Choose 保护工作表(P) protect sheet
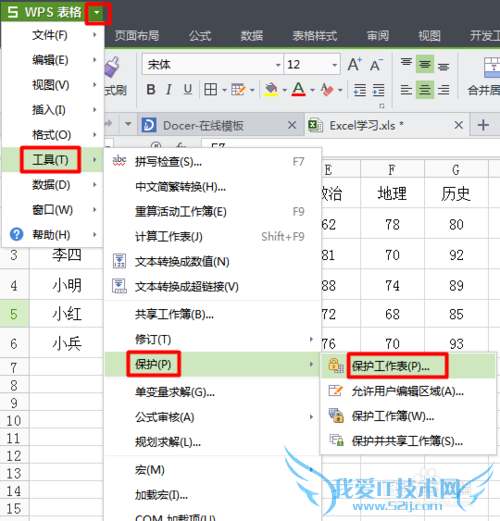 409,366
